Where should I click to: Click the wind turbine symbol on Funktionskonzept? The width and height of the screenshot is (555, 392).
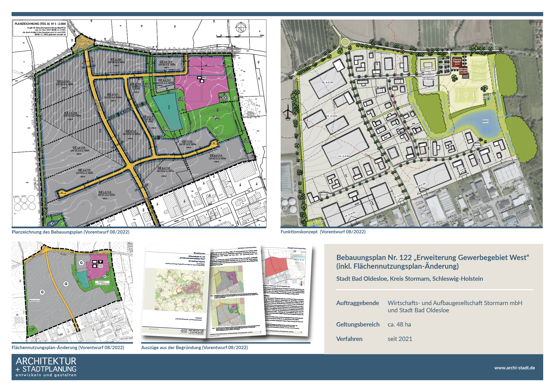288,112
